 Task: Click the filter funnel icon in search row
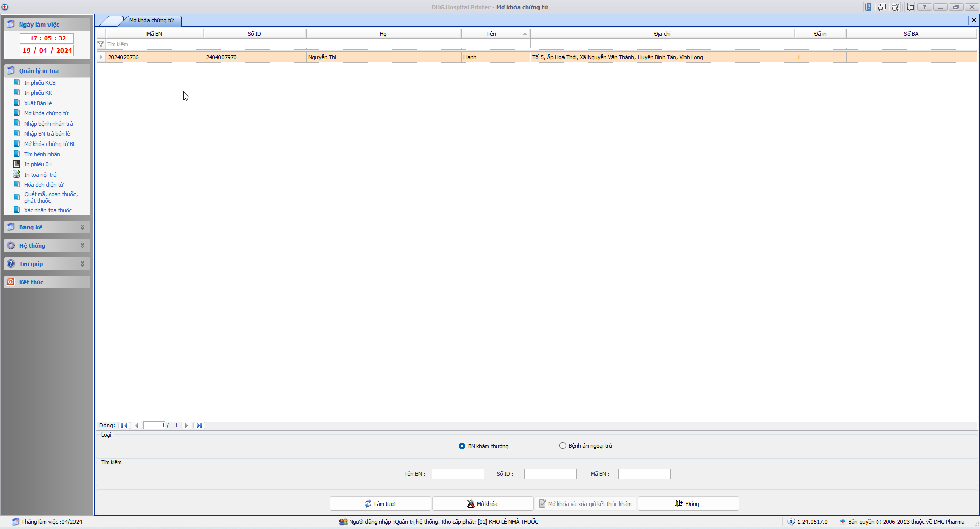point(101,44)
